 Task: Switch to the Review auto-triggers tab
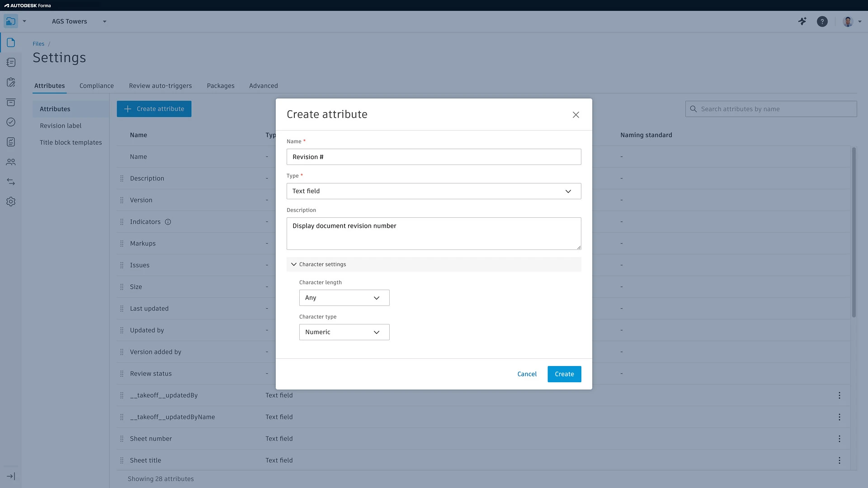pyautogui.click(x=160, y=86)
